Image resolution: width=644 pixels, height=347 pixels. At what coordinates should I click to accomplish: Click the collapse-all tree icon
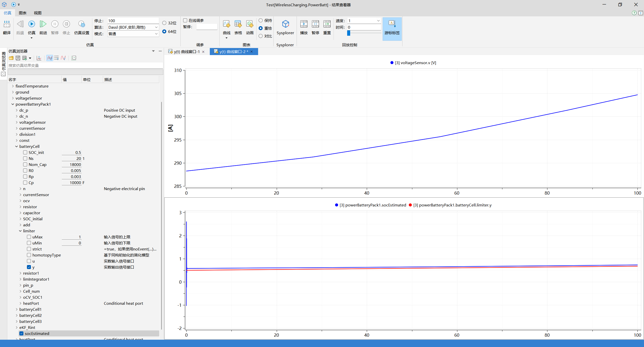(74, 58)
